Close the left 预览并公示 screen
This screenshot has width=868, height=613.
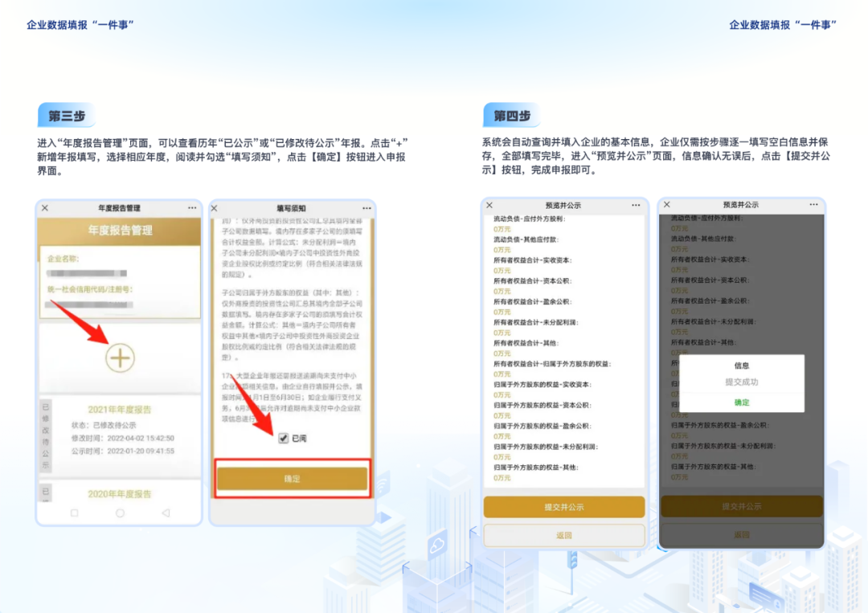point(489,205)
